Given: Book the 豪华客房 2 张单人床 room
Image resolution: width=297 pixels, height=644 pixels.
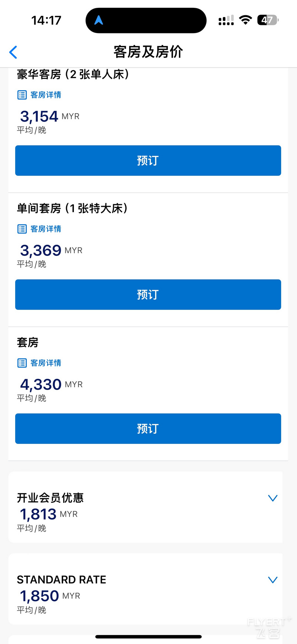Looking at the screenshot, I should click(148, 160).
